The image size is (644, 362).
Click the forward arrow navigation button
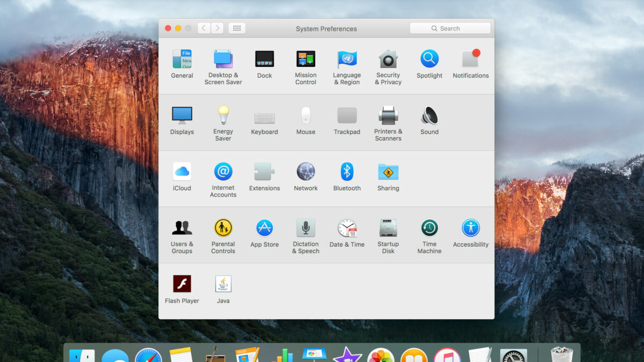click(217, 28)
